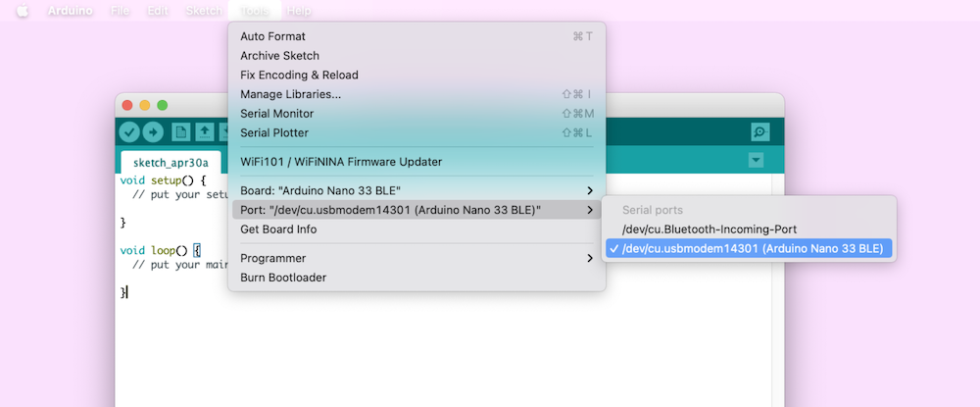The image size is (980, 407).
Task: Click the Upload arrow toolbar icon
Action: pos(153,132)
